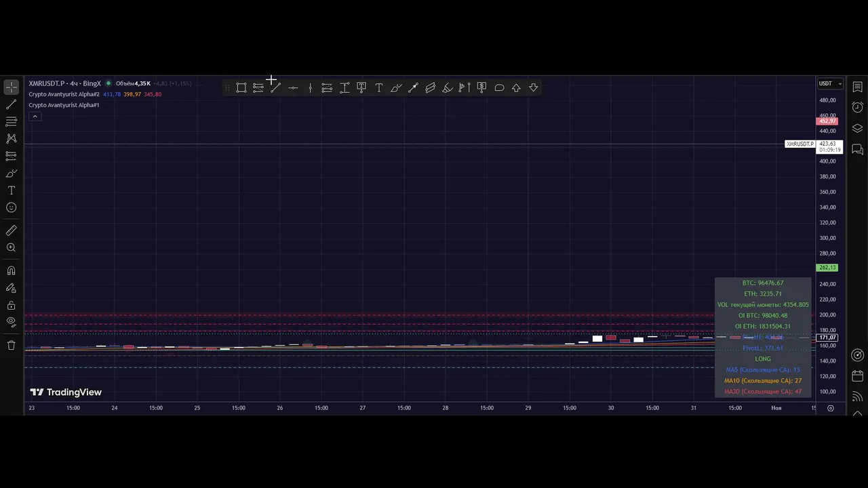Open chart settings gear near time axis
This screenshot has height=488, width=868.
tap(831, 408)
